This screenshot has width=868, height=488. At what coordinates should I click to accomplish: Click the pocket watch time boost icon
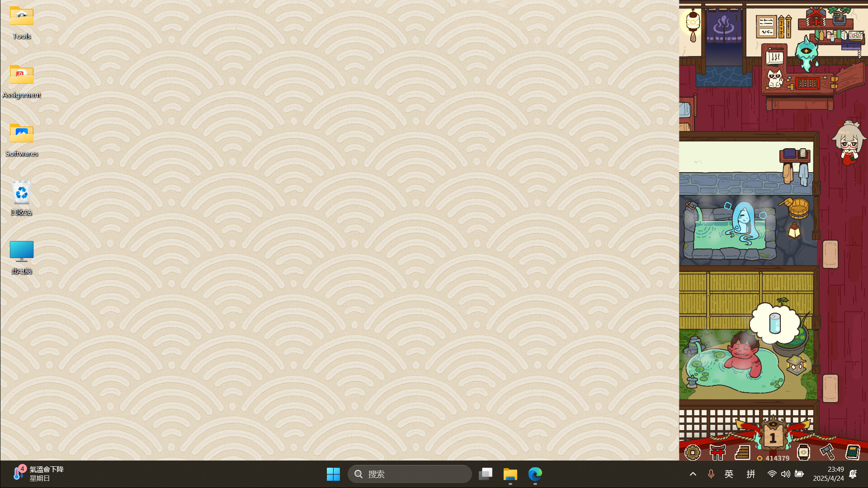803,452
